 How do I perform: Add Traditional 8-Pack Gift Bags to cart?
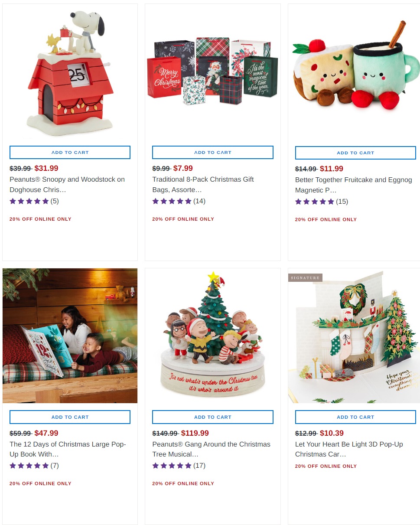click(213, 152)
